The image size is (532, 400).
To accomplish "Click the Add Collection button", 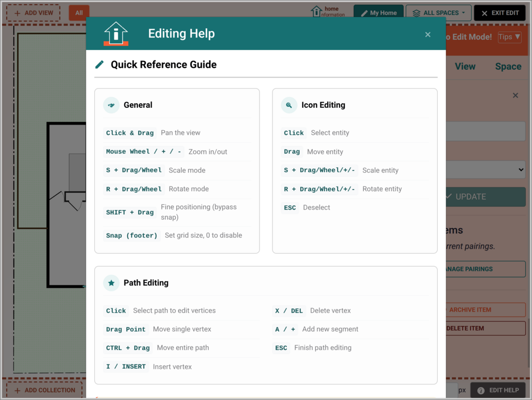I will tap(44, 390).
